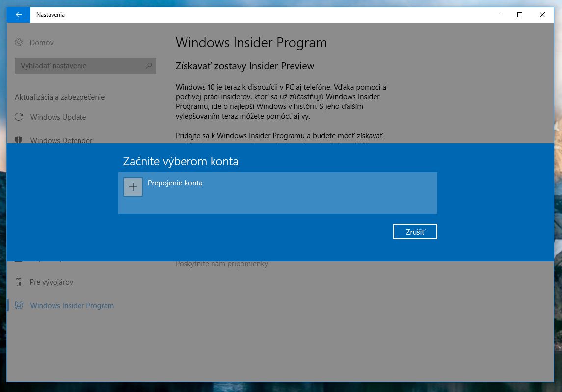Click the Získavať zostavy Insider Preview subheading
Screen dimensions: 562x392
[x=245, y=66]
